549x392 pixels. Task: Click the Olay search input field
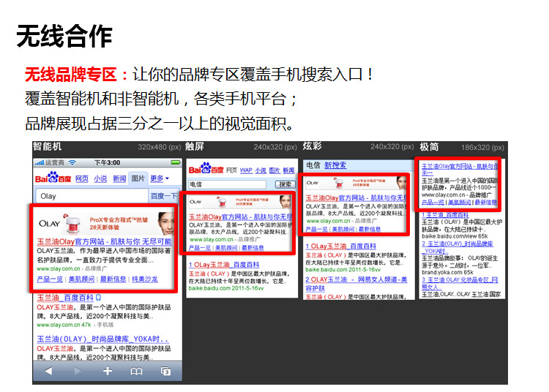point(91,196)
